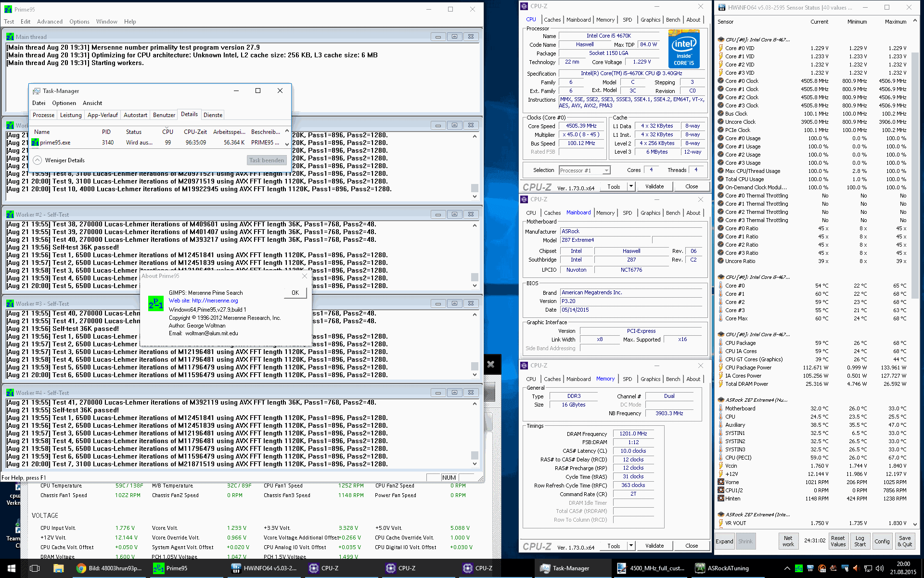Click the Intel Core i5 logo in CPU-Z
Viewport: 924px width, 578px height.
click(684, 48)
